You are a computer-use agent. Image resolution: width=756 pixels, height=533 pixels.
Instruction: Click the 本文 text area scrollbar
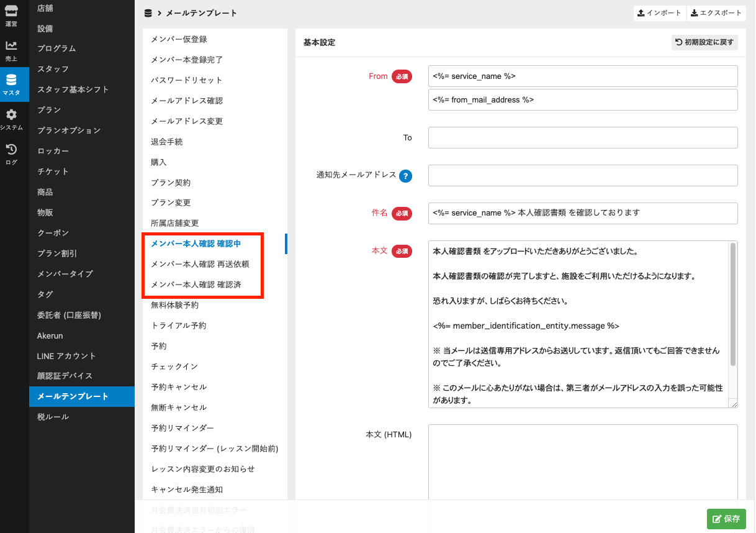pos(733,304)
